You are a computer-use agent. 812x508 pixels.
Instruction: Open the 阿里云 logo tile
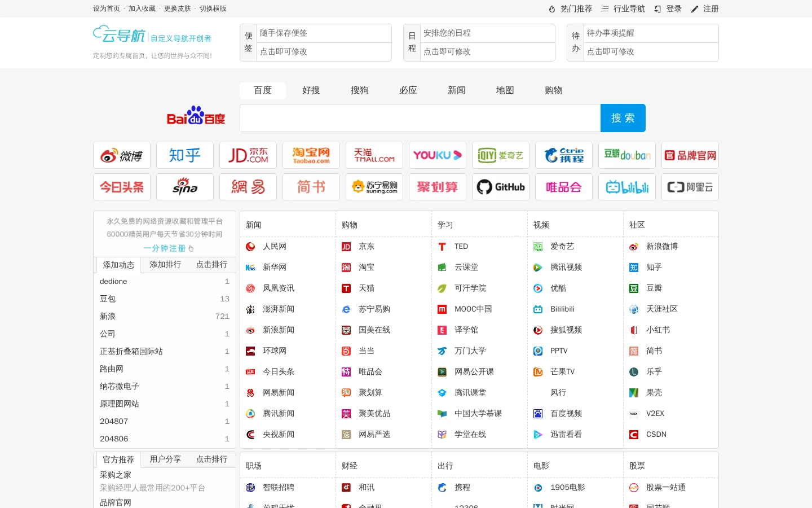point(690,187)
